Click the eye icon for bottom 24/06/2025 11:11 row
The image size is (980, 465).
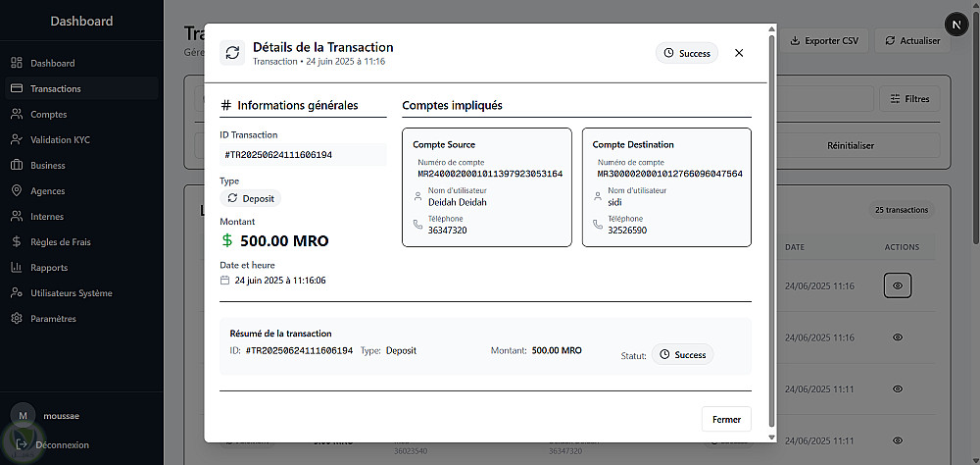point(898,439)
